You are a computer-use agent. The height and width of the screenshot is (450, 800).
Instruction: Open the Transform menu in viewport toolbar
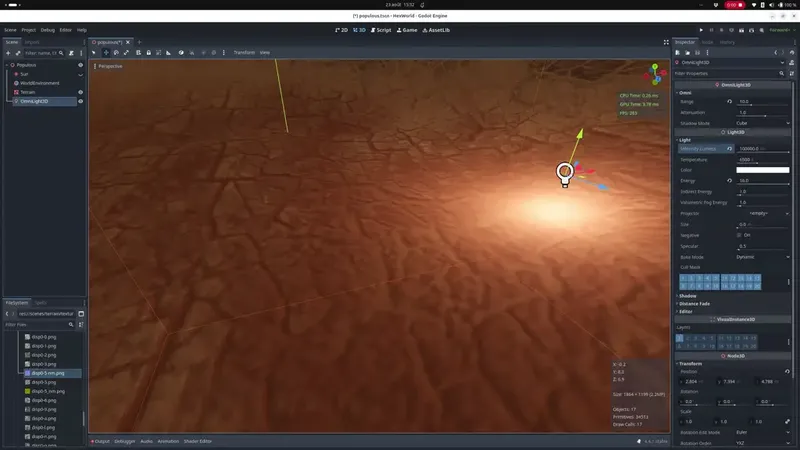244,53
